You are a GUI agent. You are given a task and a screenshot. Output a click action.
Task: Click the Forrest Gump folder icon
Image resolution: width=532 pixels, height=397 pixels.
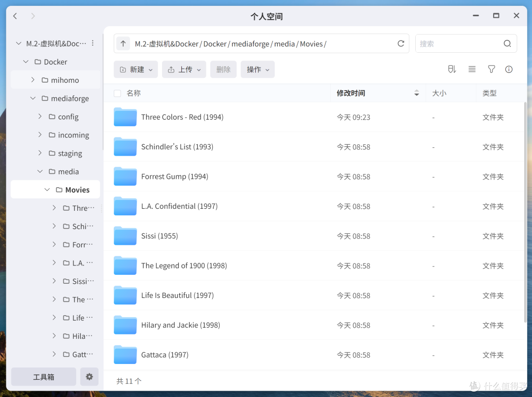[x=125, y=176]
